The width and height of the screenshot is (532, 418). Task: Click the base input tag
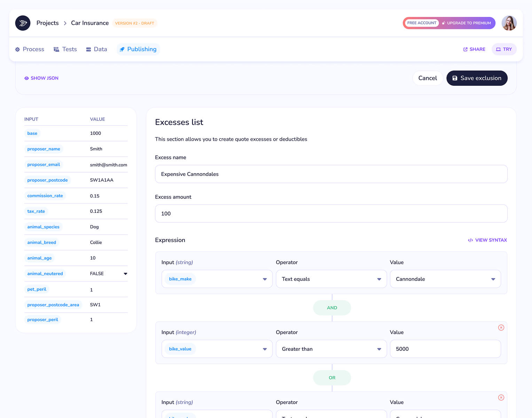(x=32, y=133)
